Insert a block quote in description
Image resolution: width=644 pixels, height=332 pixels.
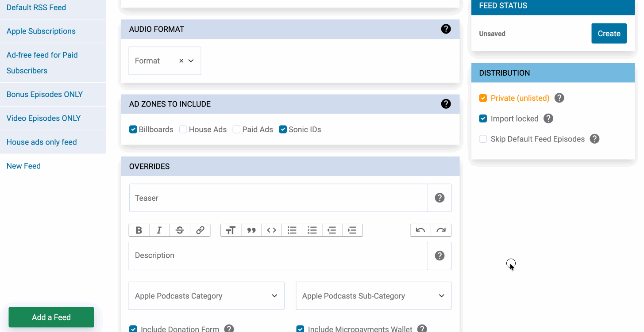click(x=251, y=230)
